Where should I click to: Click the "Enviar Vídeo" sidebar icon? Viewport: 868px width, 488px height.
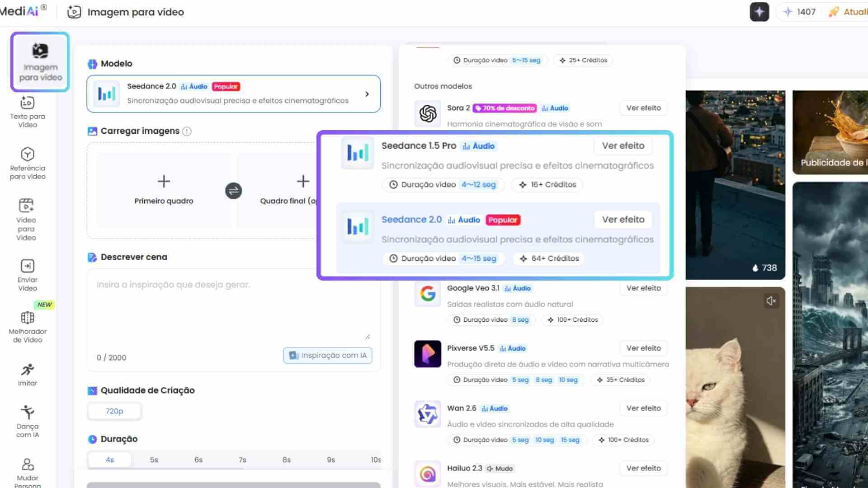click(x=27, y=271)
